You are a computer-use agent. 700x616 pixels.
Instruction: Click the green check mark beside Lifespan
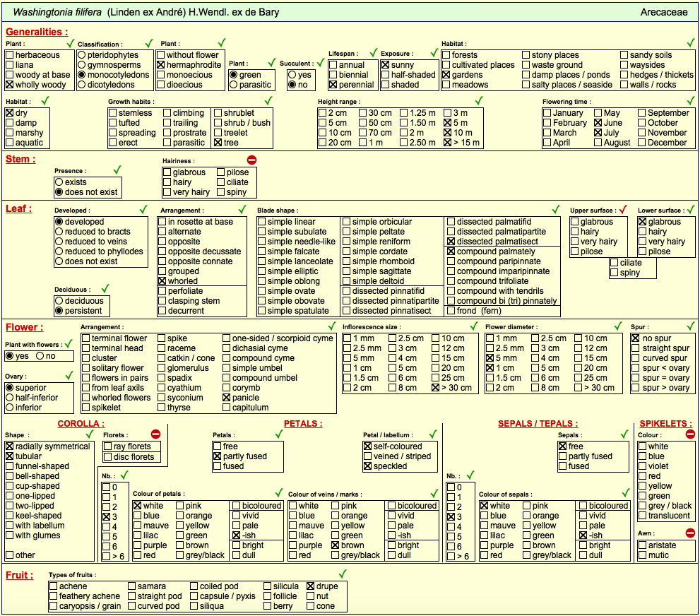[374, 53]
